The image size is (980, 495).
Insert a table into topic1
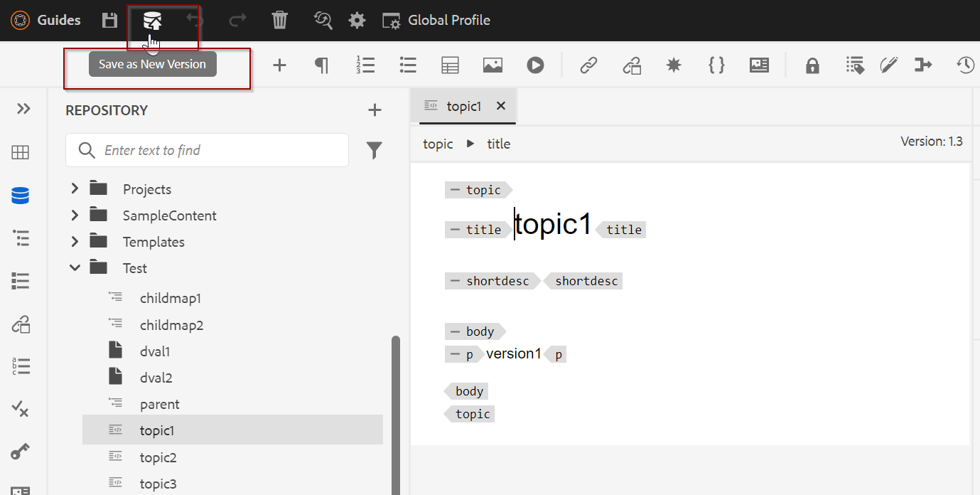[449, 65]
